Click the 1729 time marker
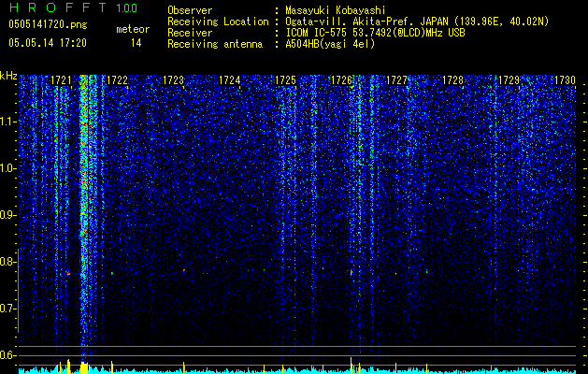The height and width of the screenshot is (374, 588). (x=509, y=79)
